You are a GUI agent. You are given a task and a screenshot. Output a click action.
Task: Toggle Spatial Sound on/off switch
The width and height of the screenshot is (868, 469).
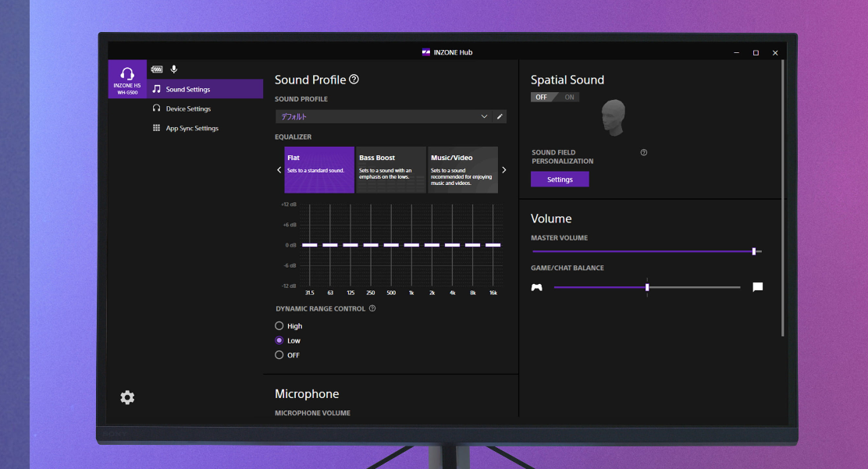tap(555, 98)
